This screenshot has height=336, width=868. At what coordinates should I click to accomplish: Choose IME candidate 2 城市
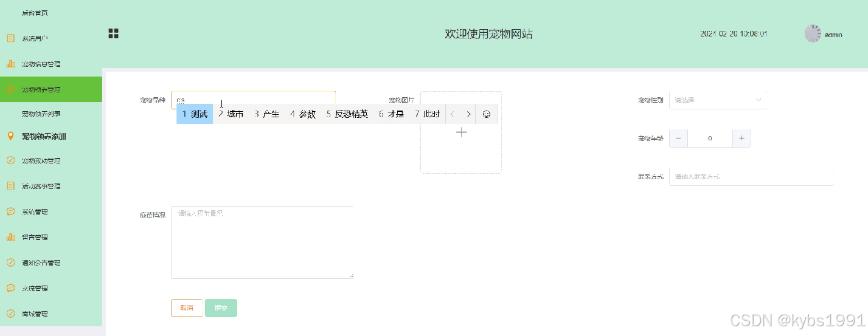tap(231, 114)
